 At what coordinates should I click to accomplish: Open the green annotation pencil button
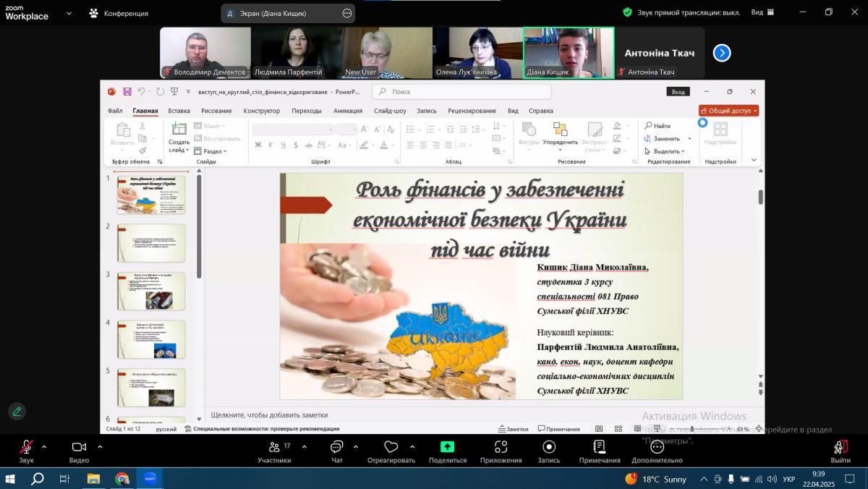click(17, 412)
